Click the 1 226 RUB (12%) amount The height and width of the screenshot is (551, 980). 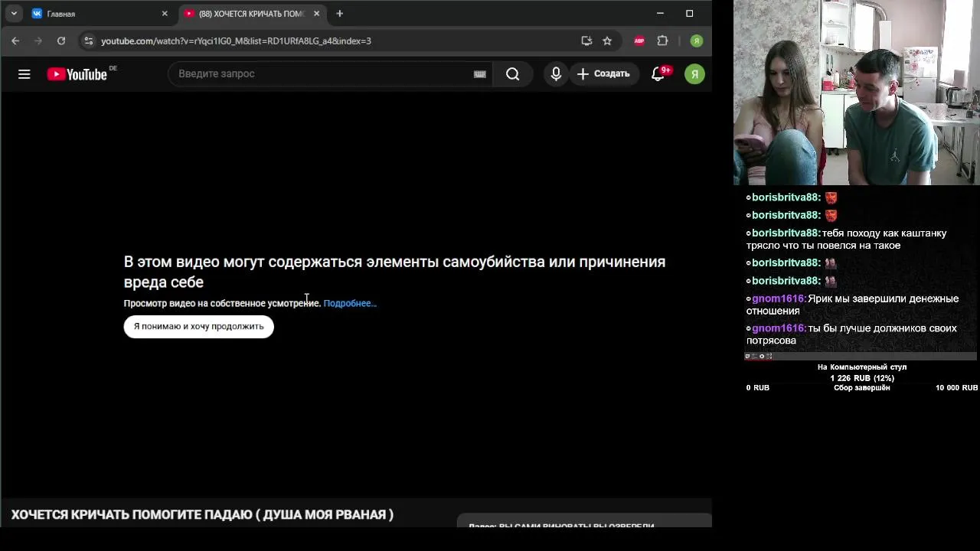pos(862,378)
